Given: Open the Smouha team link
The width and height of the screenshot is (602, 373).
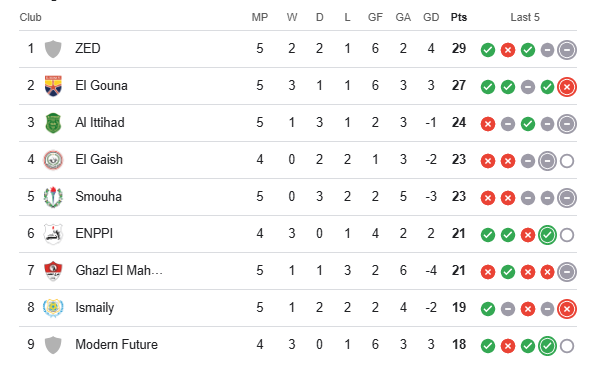Looking at the screenshot, I should 98,196.
